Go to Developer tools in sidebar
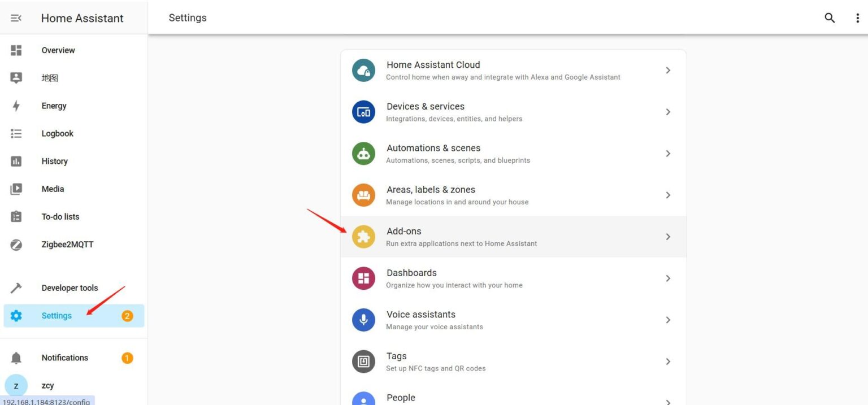Screen dimensions: 868x405 [70, 288]
